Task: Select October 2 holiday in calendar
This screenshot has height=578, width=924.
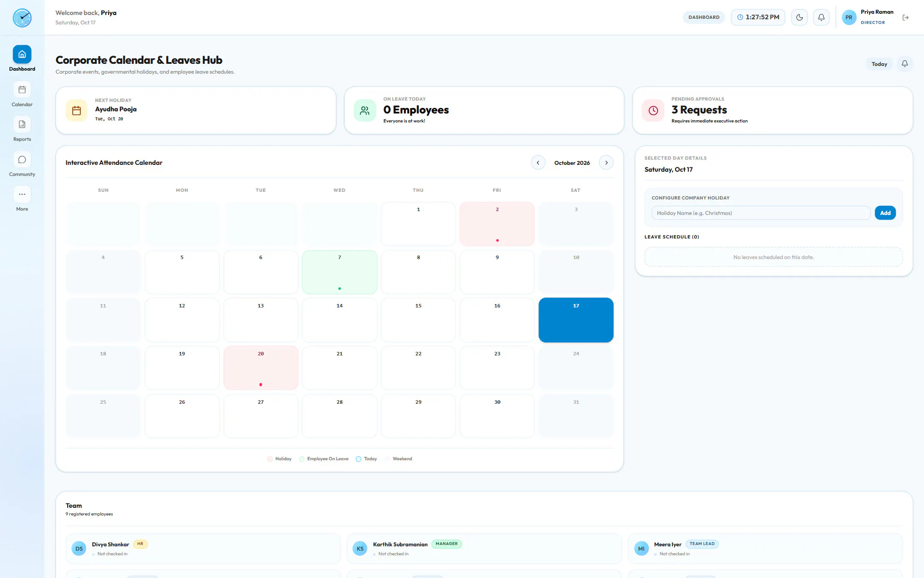Action: (497, 224)
